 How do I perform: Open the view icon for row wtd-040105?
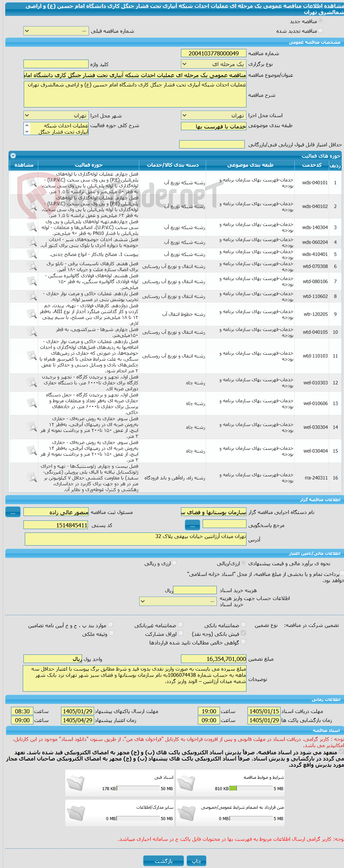[32, 332]
